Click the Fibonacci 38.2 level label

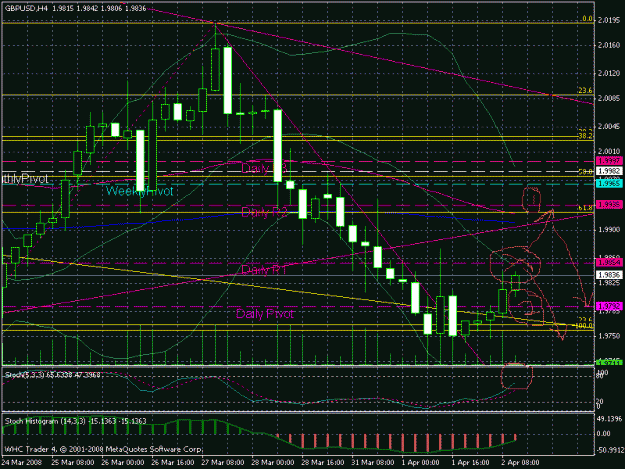pyautogui.click(x=585, y=136)
